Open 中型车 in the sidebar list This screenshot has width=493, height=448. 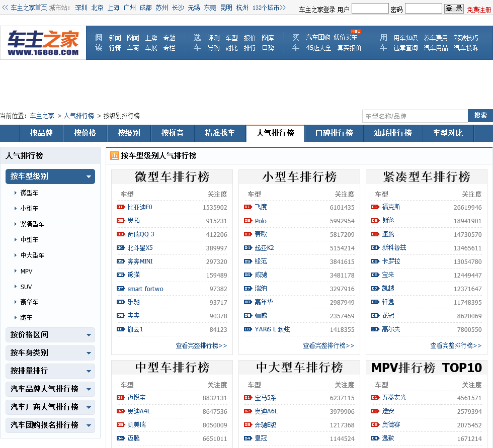click(30, 239)
